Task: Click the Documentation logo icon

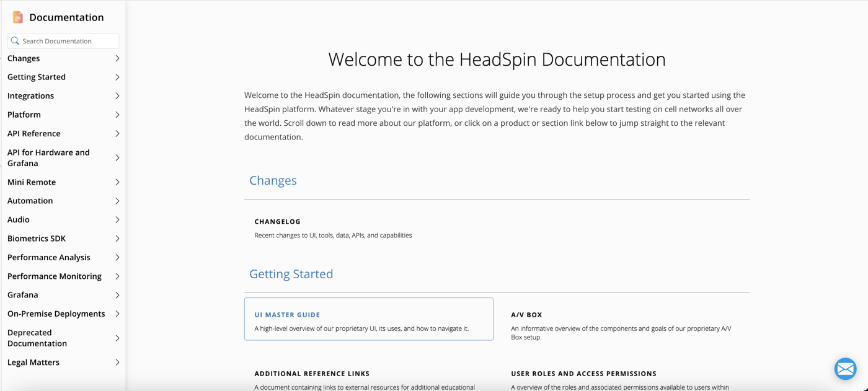Action: pyautogui.click(x=18, y=17)
